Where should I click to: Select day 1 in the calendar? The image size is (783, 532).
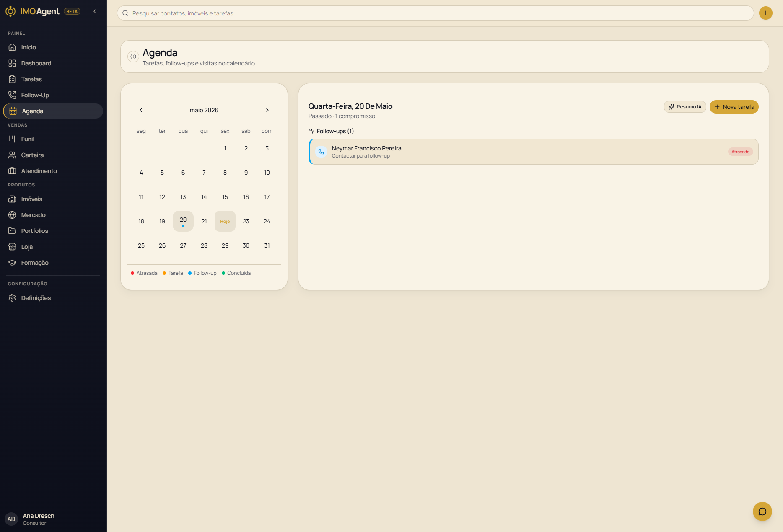tap(225, 148)
